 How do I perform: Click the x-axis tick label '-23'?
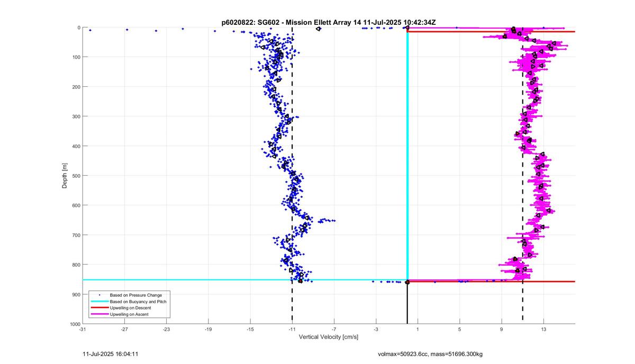[x=166, y=329]
